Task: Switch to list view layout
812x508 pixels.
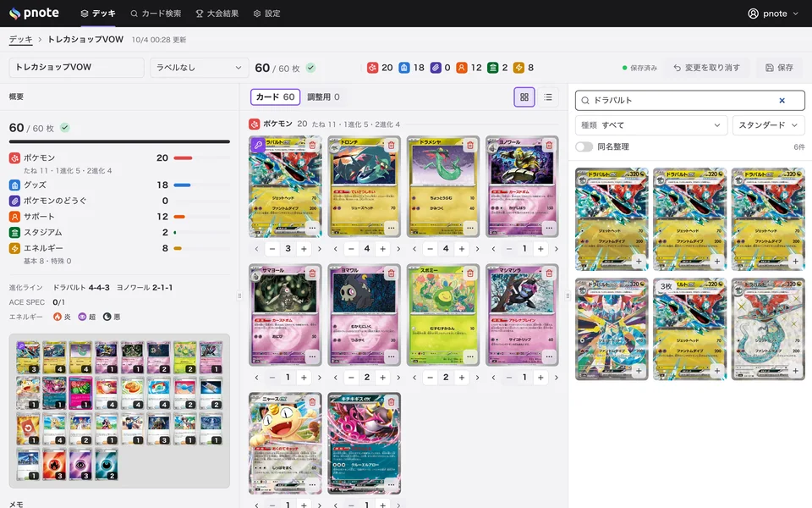Action: pyautogui.click(x=548, y=97)
